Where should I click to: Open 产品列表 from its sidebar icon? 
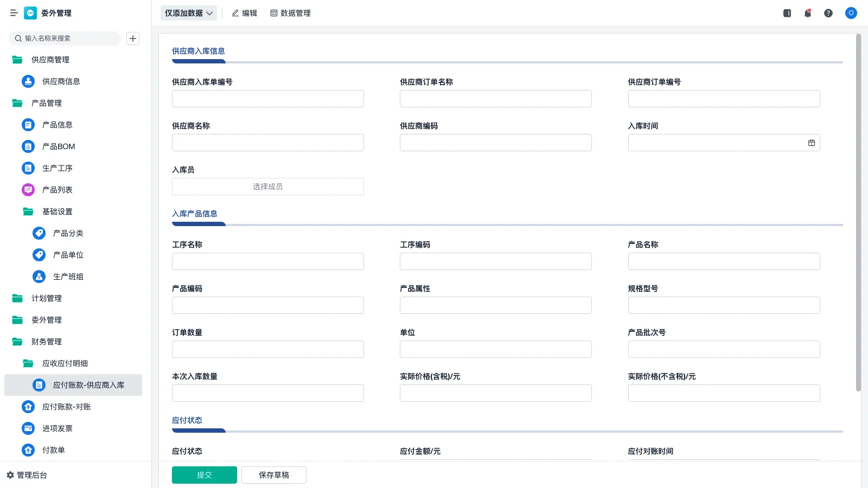[28, 190]
